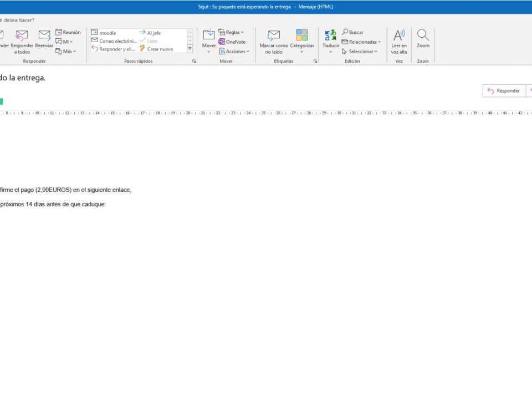Expand the Acciones menu
The height and width of the screenshot is (416, 532).
click(x=234, y=52)
